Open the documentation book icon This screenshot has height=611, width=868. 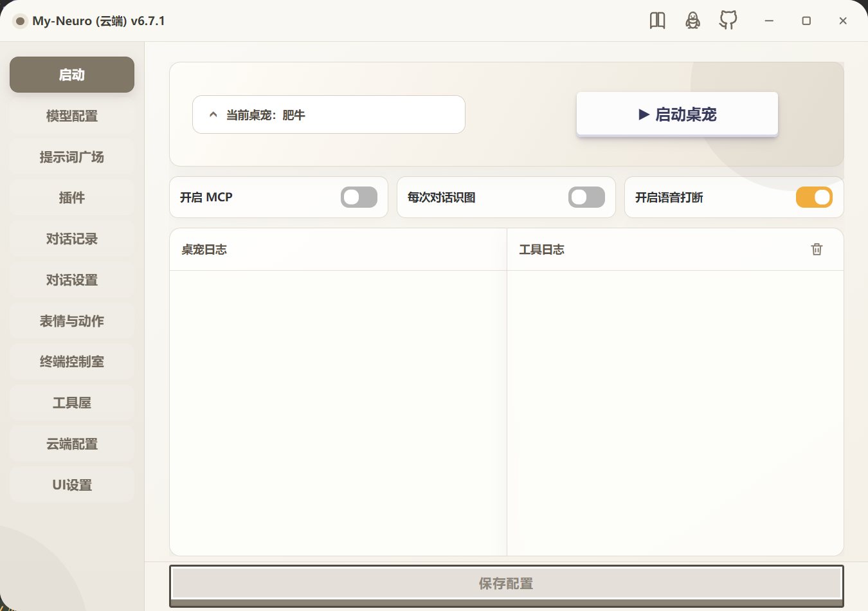pyautogui.click(x=657, y=21)
